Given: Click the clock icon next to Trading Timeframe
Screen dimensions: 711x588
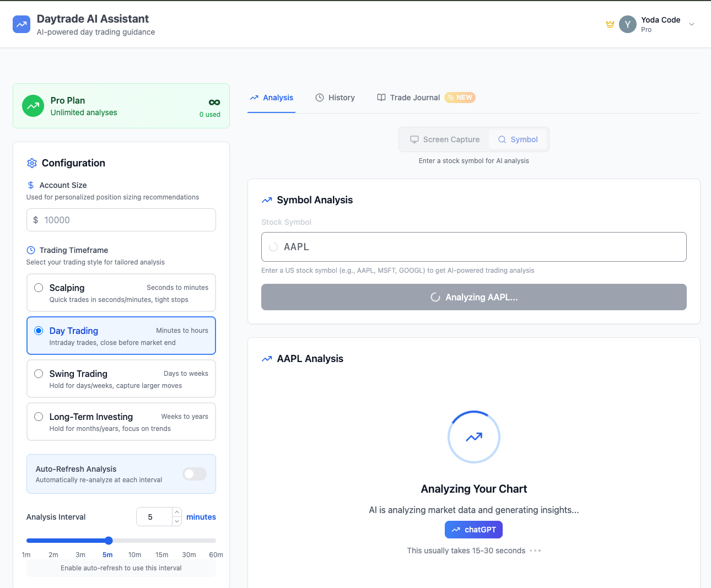Looking at the screenshot, I should pyautogui.click(x=31, y=250).
